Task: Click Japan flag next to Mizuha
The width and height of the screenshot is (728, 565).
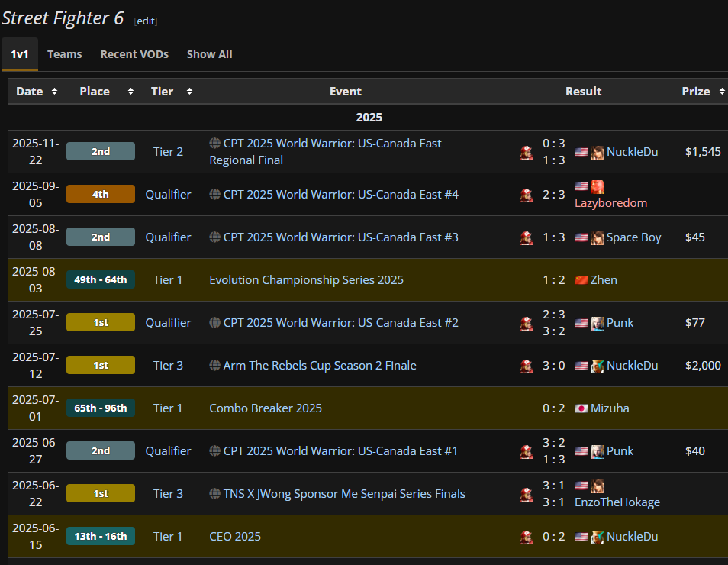Action: tap(581, 408)
